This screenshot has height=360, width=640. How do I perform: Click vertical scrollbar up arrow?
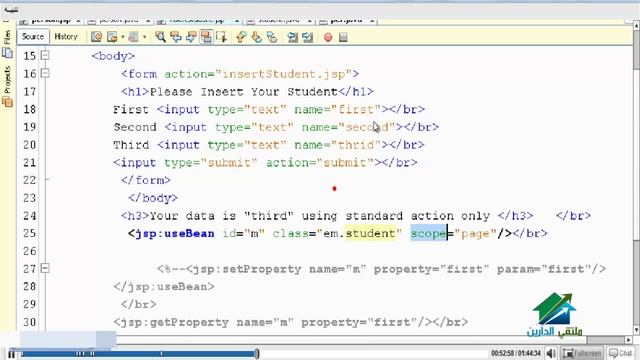pos(636,25)
